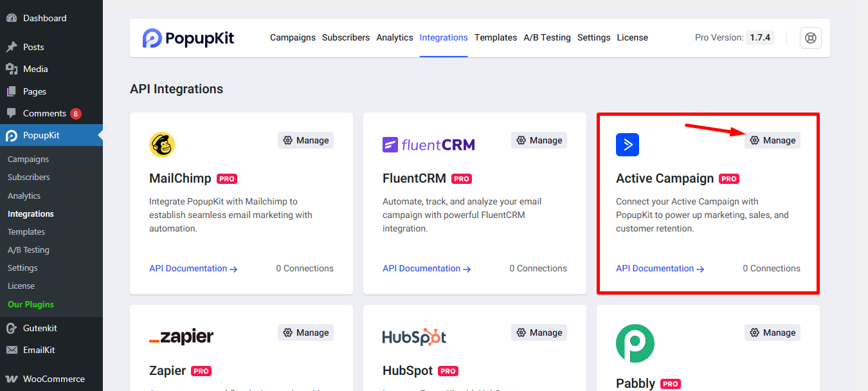Open the A/B Testing tab

(547, 37)
